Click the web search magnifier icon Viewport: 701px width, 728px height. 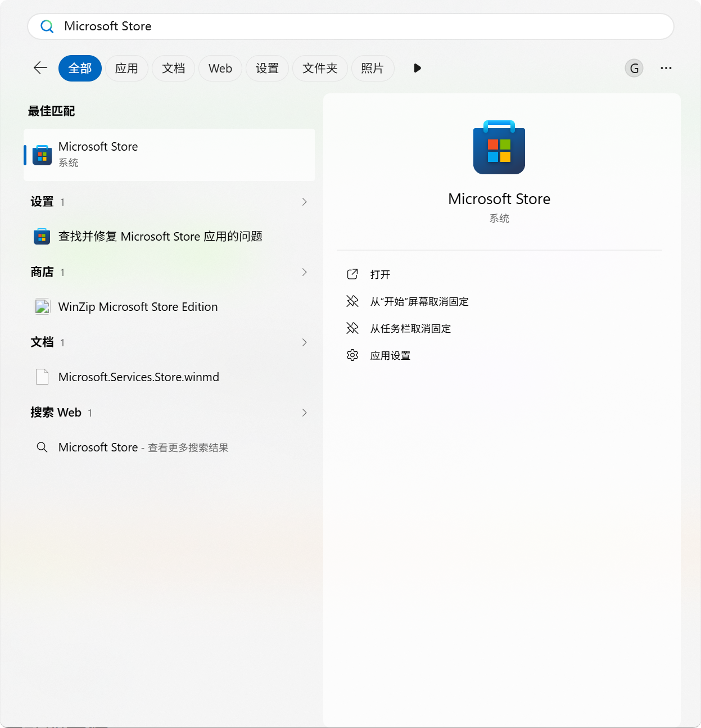pyautogui.click(x=42, y=447)
